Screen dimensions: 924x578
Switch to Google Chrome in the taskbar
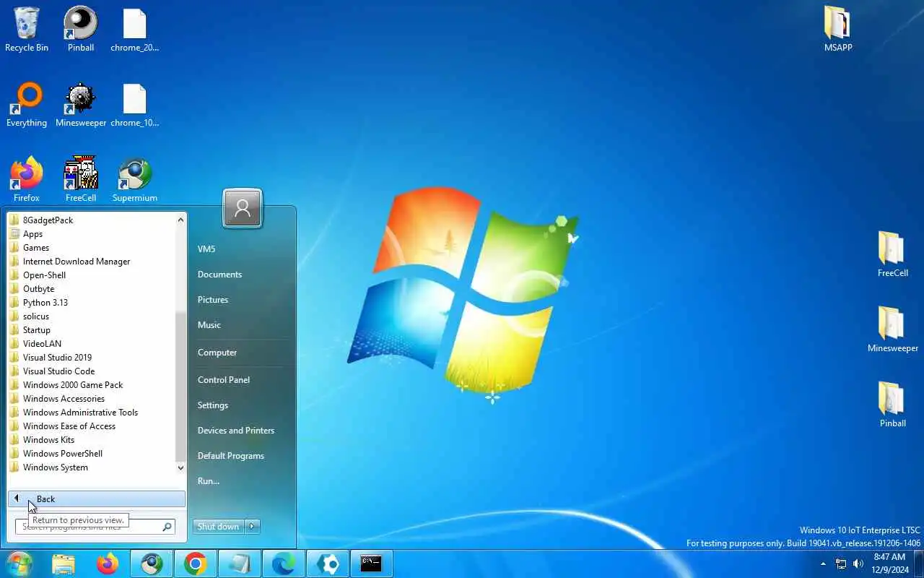coord(196,564)
